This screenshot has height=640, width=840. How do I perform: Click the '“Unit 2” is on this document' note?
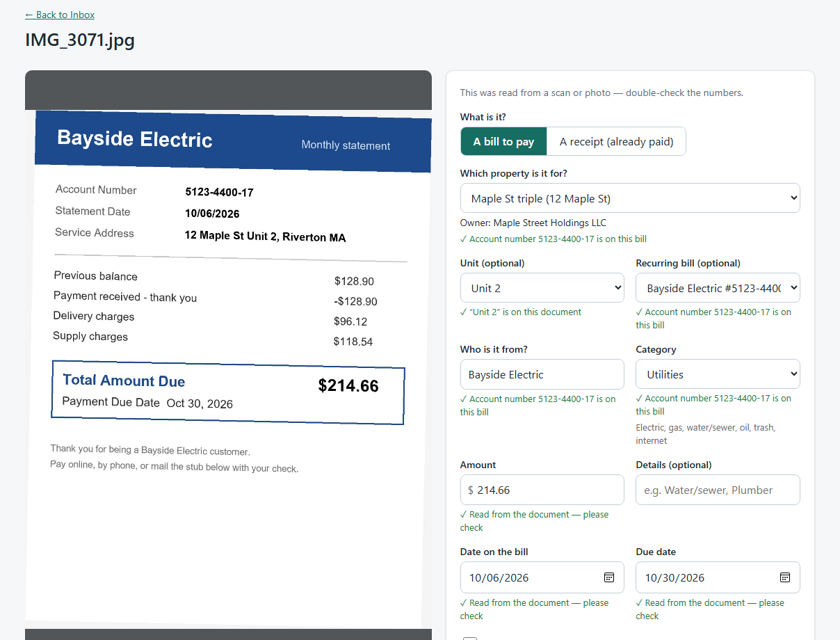coord(521,312)
